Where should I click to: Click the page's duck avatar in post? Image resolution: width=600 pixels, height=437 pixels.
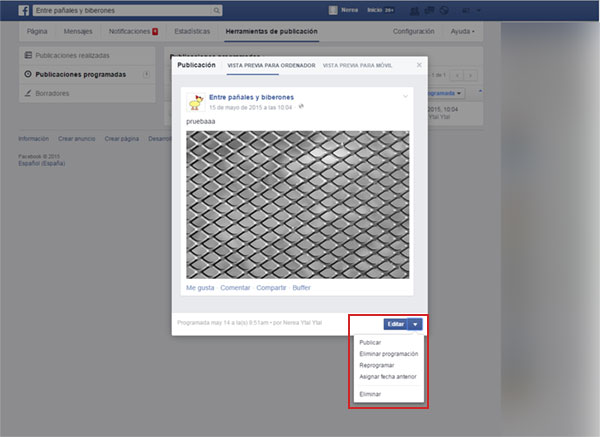[x=196, y=102]
